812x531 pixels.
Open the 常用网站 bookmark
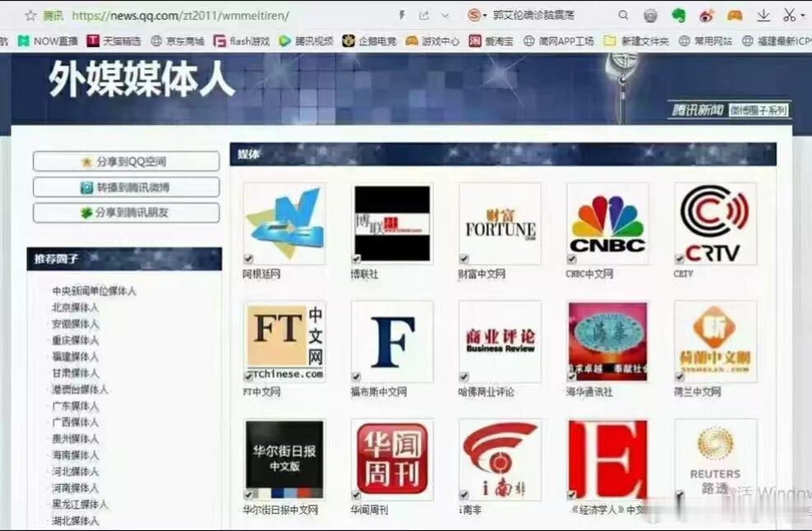click(x=705, y=40)
